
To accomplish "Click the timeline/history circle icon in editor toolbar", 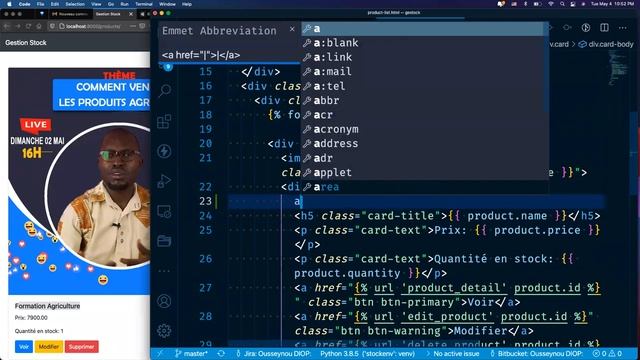I will coord(586,28).
